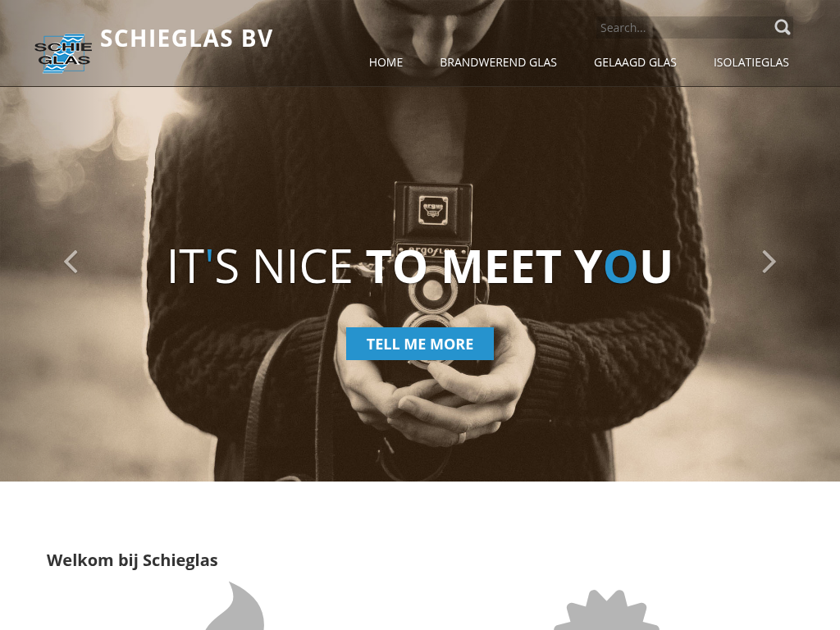This screenshot has width=840, height=630.
Task: Click the camera in hero image
Action: (x=433, y=257)
